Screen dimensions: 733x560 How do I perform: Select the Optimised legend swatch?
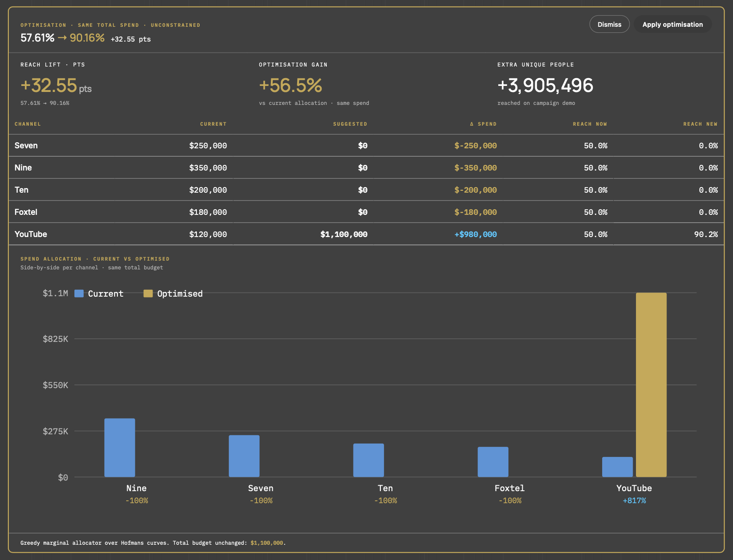tap(148, 293)
